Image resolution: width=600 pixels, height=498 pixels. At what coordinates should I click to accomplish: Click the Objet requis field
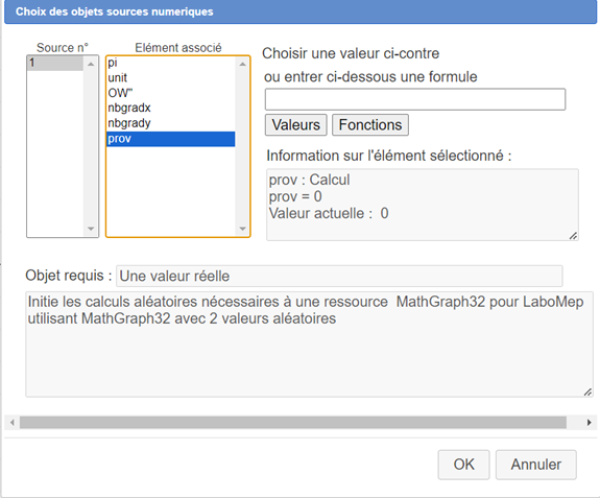(340, 275)
